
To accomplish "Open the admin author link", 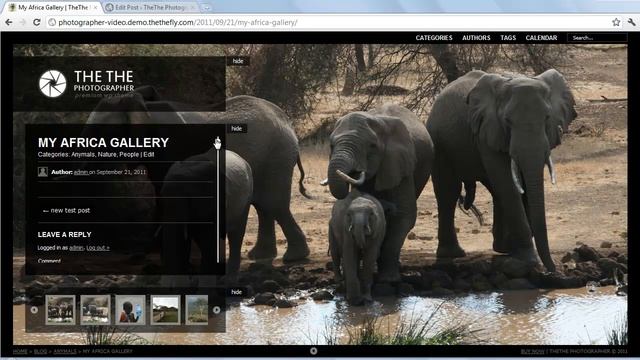I will tap(81, 172).
